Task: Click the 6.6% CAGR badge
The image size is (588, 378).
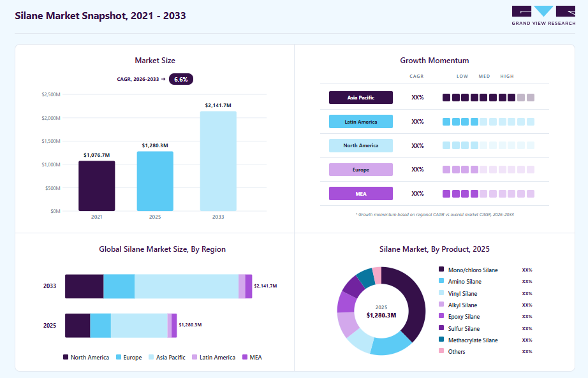Action: [x=180, y=79]
